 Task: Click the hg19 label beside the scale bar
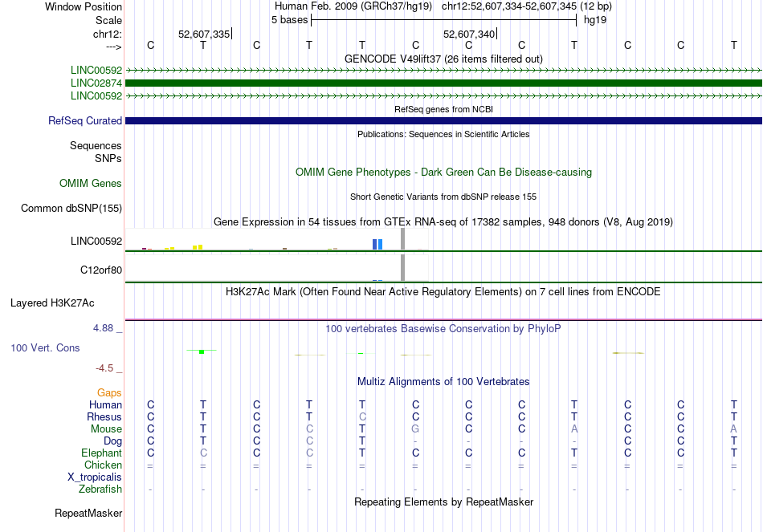click(x=595, y=20)
